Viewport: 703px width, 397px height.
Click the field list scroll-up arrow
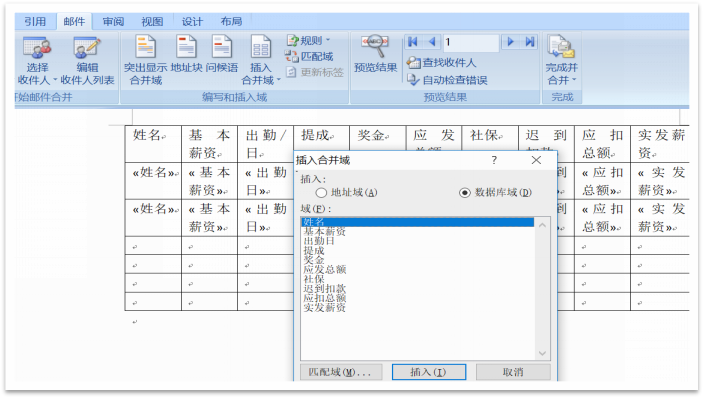(542, 225)
